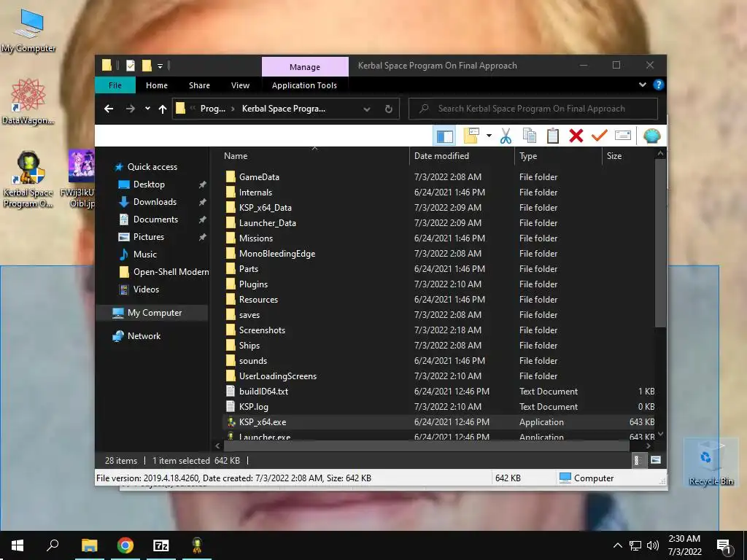
Task: Select the KSP.log file
Action: coord(253,407)
